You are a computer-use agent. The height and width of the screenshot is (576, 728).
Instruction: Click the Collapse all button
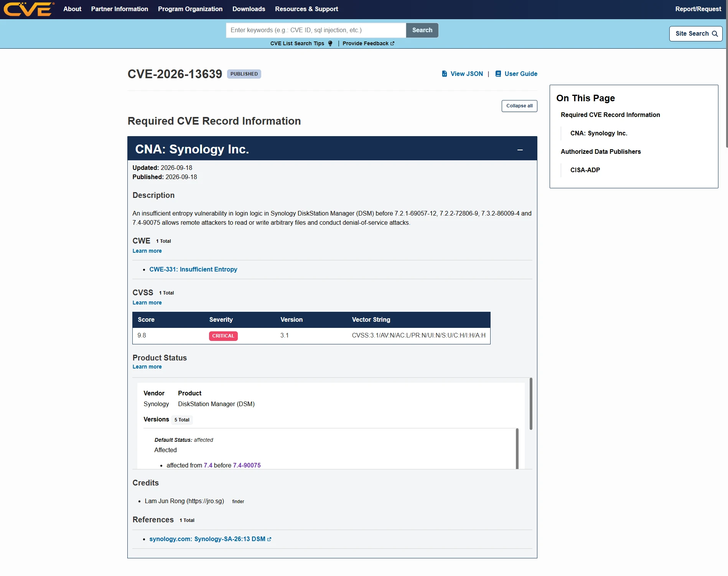(x=519, y=106)
